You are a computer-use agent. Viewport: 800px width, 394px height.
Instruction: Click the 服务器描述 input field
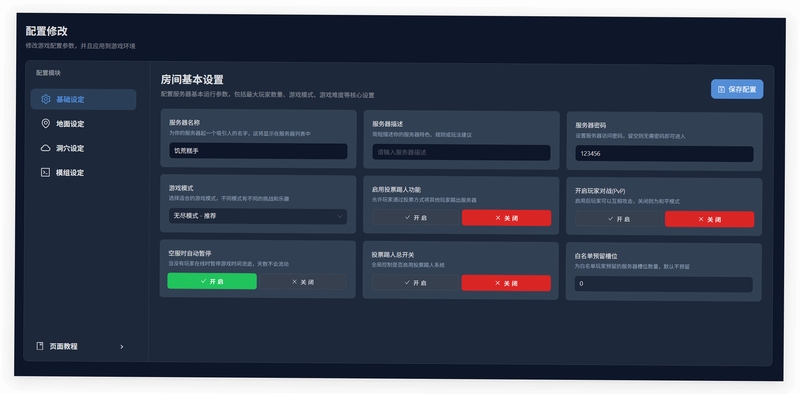pyautogui.click(x=461, y=152)
